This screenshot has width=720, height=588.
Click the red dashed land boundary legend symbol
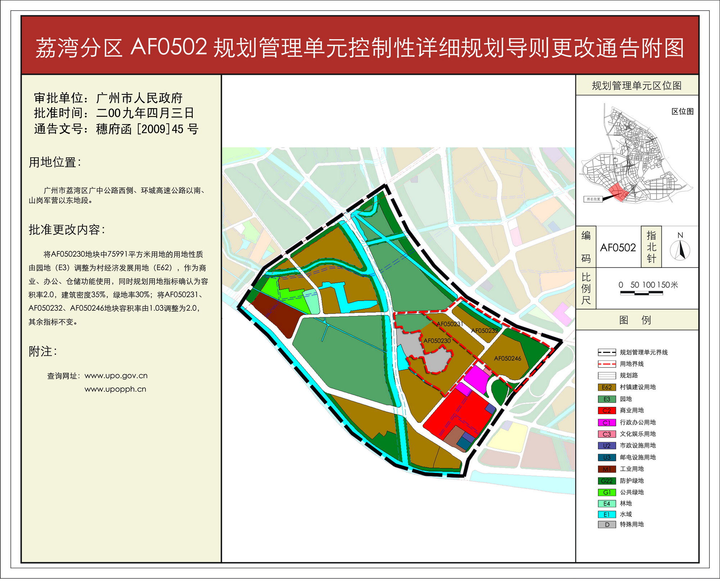click(607, 364)
